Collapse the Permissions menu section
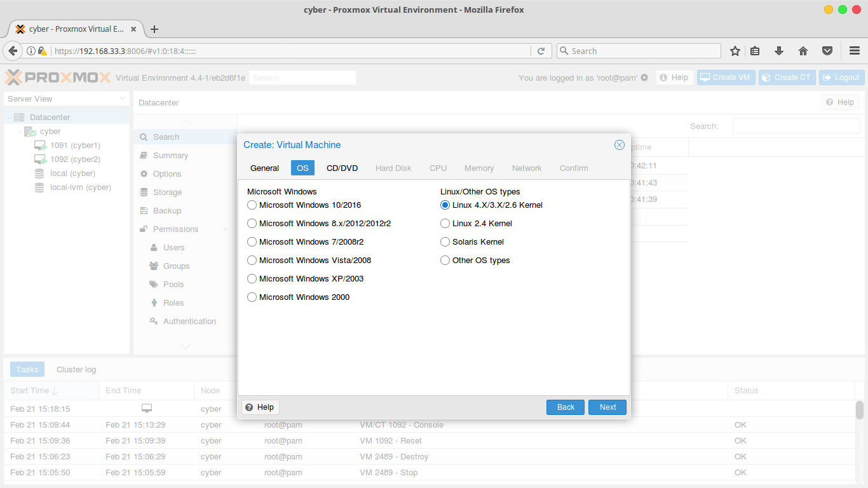The height and width of the screenshot is (488, 868). point(225,229)
